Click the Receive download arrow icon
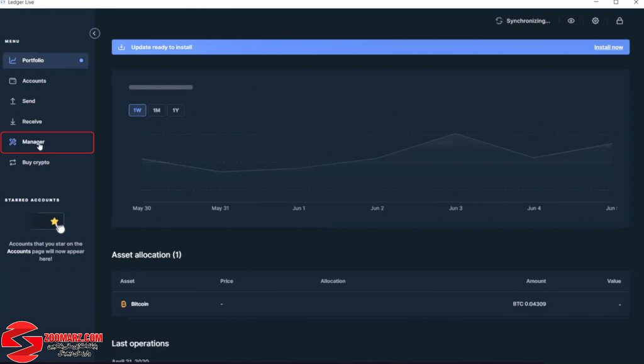644x364 pixels. tap(13, 122)
